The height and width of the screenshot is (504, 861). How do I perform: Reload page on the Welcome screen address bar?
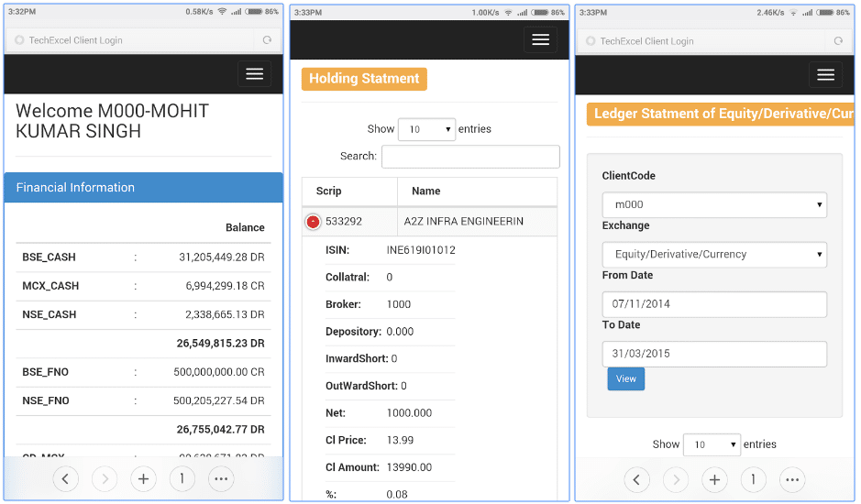[267, 40]
